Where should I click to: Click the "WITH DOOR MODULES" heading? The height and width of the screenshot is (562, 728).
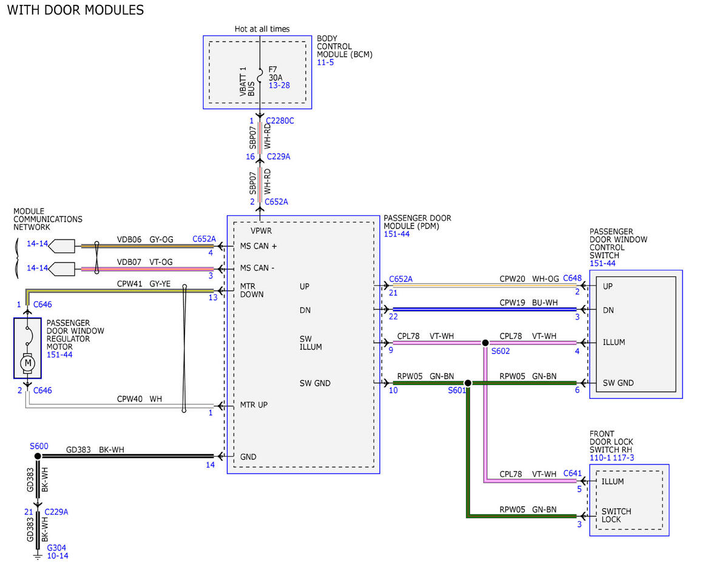[75, 10]
